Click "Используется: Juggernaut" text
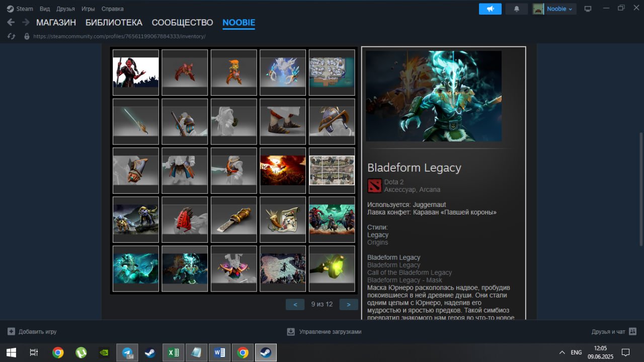644x362 pixels. click(407, 205)
